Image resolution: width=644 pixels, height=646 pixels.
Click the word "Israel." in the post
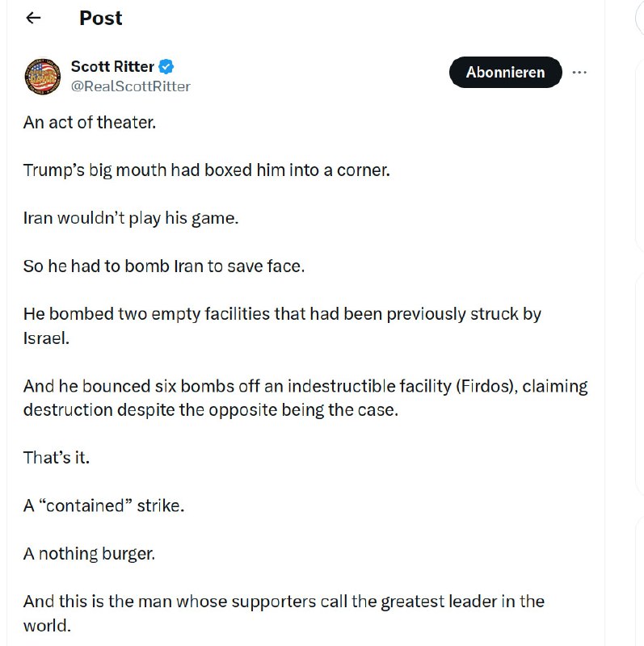(47, 338)
